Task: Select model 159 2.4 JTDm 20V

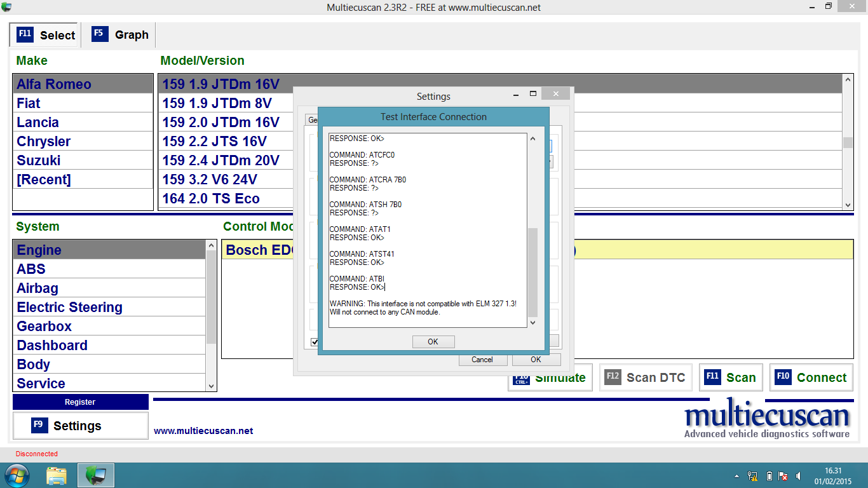Action: click(x=226, y=160)
